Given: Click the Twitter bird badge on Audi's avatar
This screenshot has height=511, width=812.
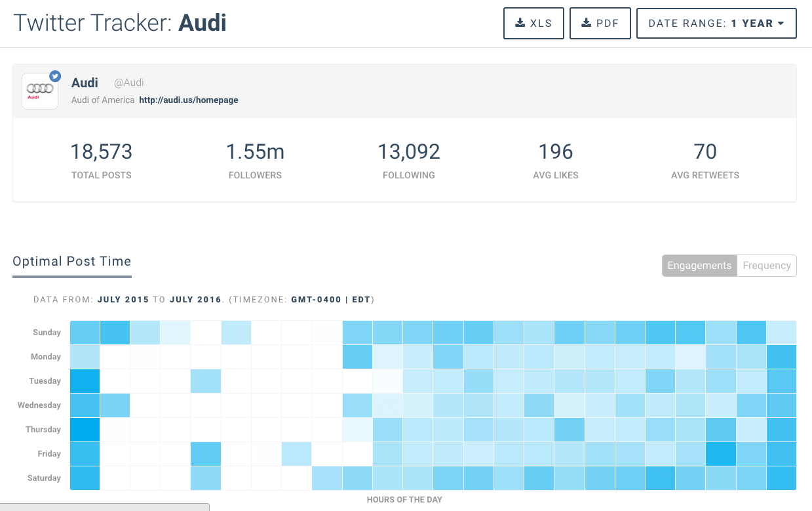Looking at the screenshot, I should click(55, 76).
